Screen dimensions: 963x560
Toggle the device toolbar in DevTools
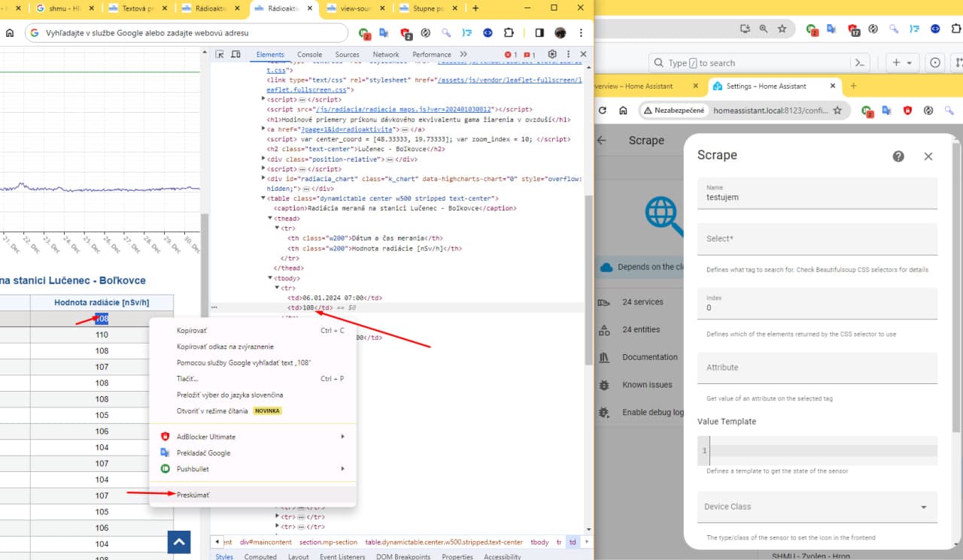pos(236,54)
